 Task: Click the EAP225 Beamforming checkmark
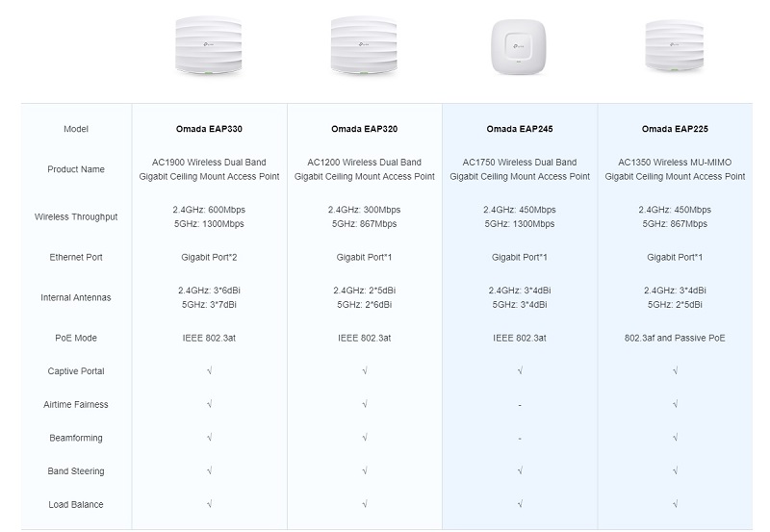[675, 438]
